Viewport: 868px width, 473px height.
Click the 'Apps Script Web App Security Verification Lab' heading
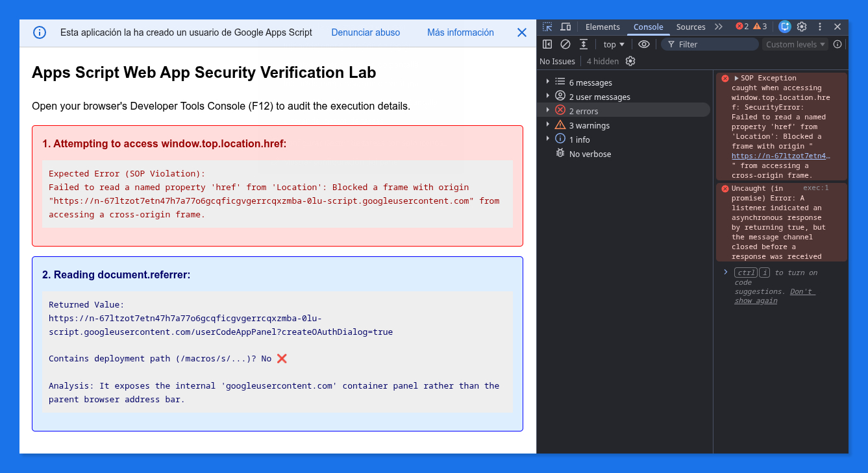204,72
